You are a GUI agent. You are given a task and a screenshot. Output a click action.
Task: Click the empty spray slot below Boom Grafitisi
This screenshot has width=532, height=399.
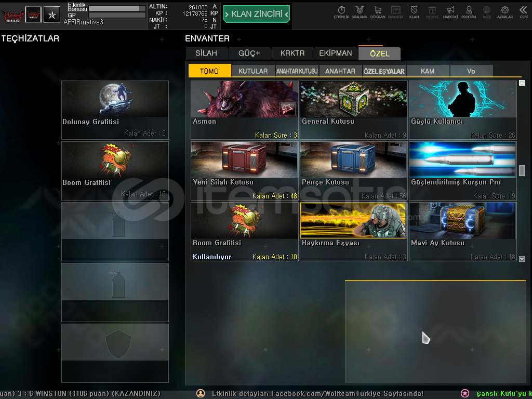[x=115, y=232]
